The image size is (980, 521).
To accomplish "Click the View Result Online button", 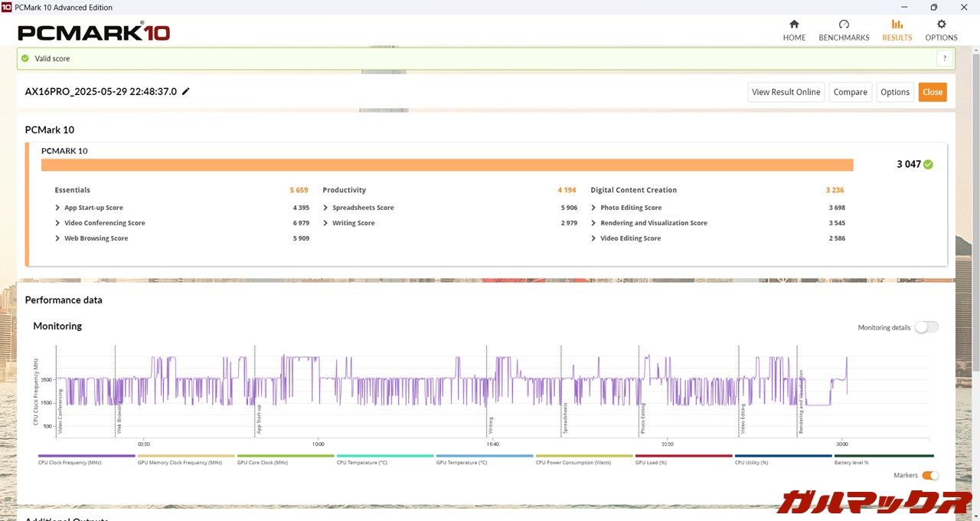I will pos(786,92).
